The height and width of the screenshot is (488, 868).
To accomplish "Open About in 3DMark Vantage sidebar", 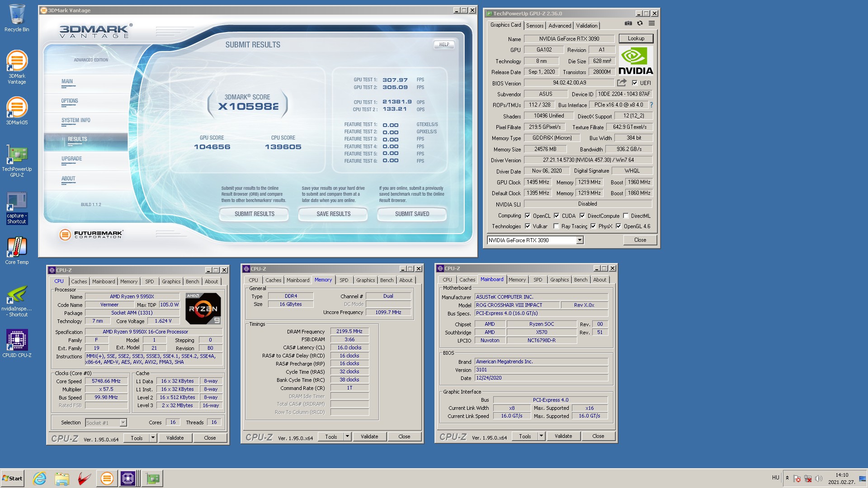I will coord(68,178).
